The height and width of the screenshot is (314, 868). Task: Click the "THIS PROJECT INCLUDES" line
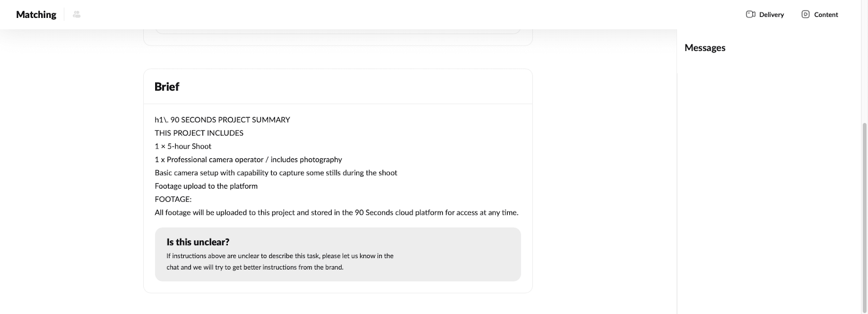pyautogui.click(x=199, y=133)
